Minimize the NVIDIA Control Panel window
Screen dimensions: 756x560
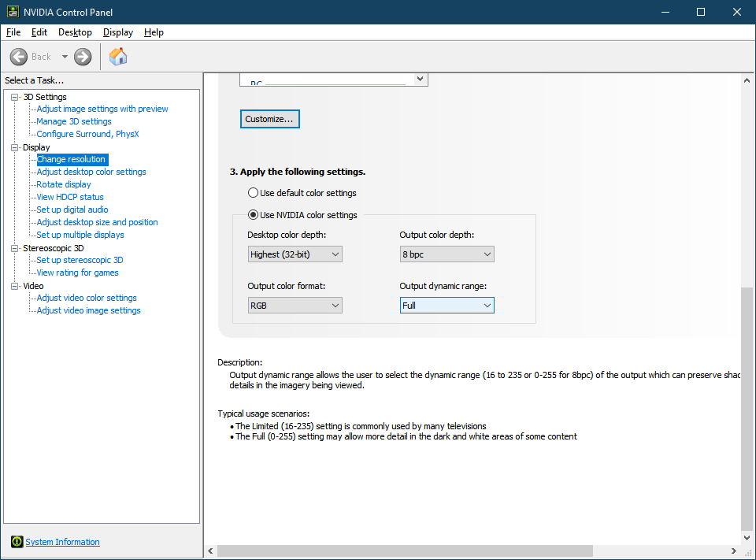pos(665,12)
